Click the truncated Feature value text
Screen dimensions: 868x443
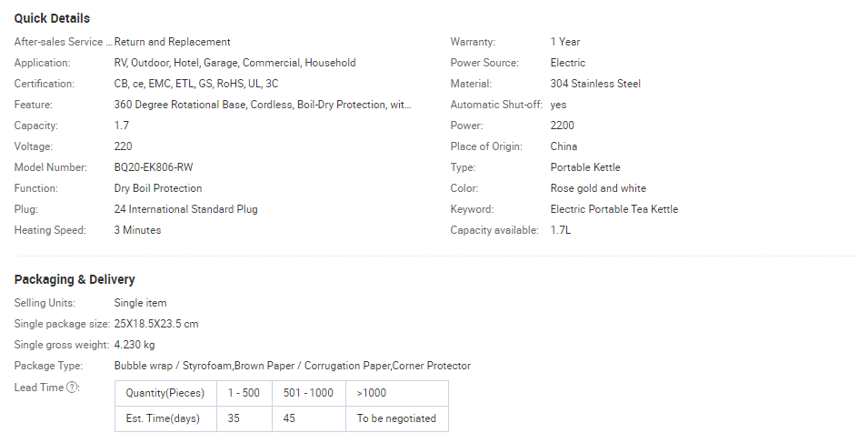coord(263,105)
